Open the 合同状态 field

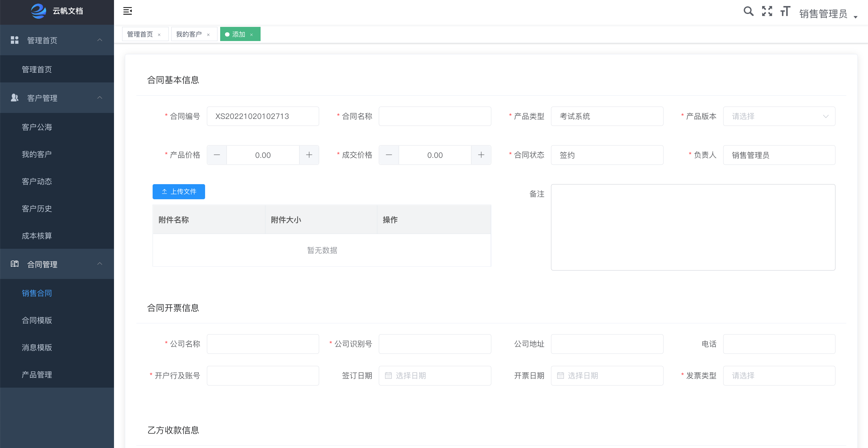(607, 155)
